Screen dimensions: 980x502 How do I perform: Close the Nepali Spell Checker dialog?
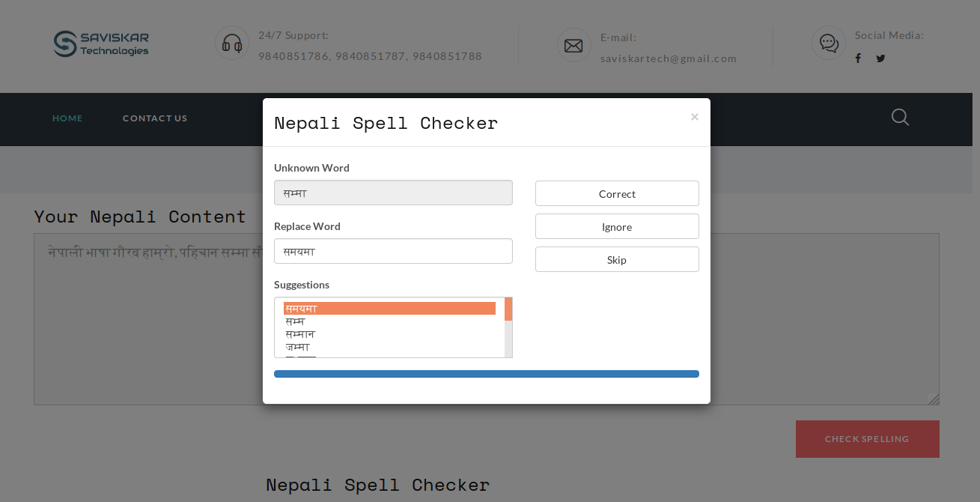[695, 116]
